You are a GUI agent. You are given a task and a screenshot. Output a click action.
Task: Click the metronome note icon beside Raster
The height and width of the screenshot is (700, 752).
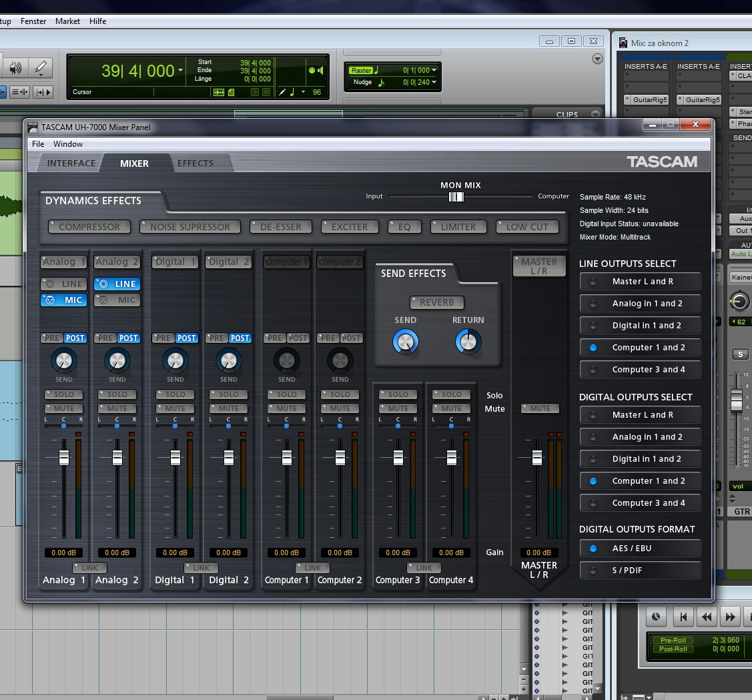[376, 70]
